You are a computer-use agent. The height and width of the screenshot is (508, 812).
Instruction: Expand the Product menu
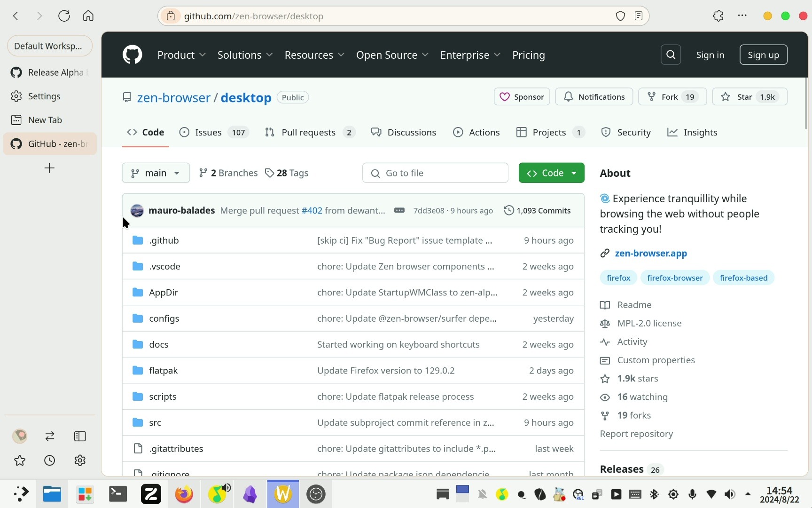tap(182, 55)
